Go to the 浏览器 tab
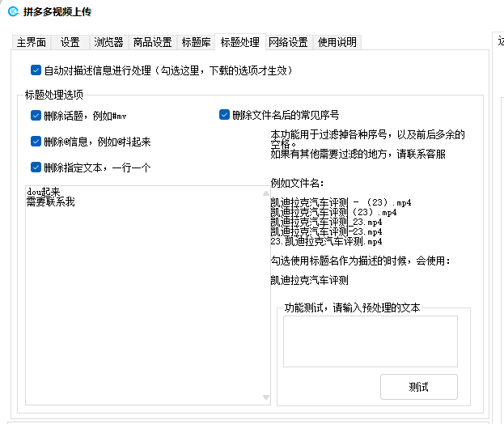The image size is (504, 424). pyautogui.click(x=108, y=42)
